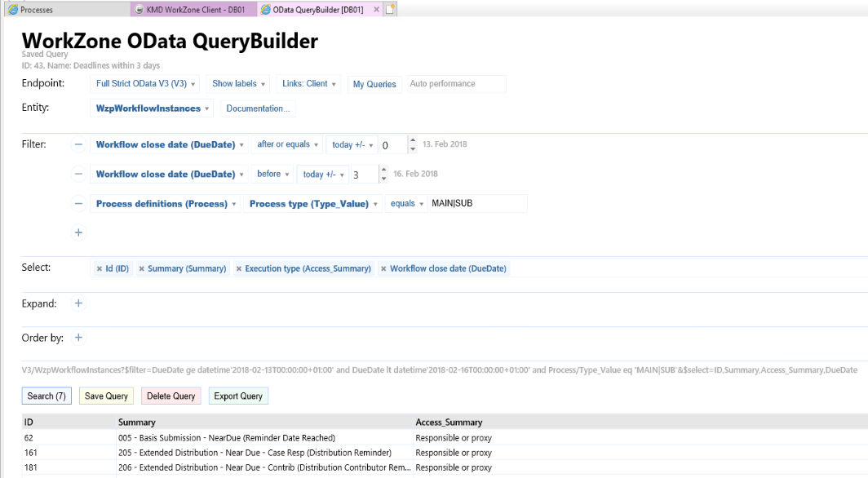Click the Delete Query button
Viewport: 868px width, 478px height.
171,396
